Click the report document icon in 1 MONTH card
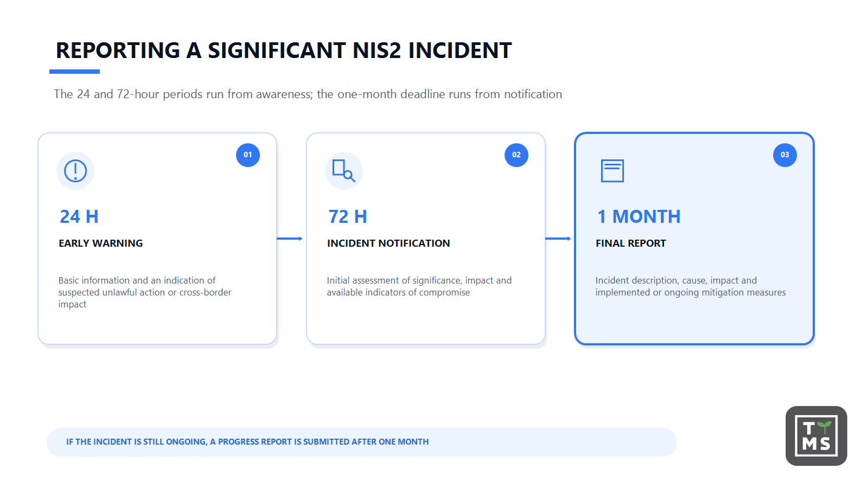This screenshot has height=488, width=868. 612,171
